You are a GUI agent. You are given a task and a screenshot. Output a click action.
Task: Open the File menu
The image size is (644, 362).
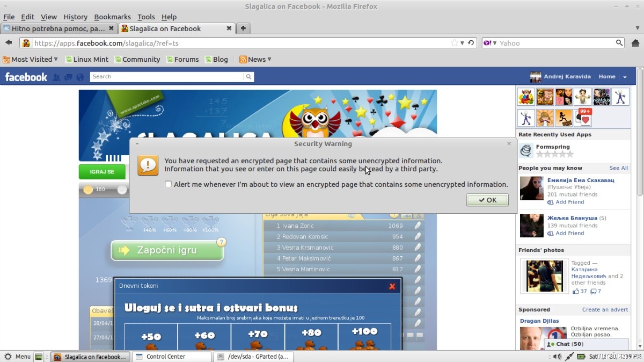9,17
